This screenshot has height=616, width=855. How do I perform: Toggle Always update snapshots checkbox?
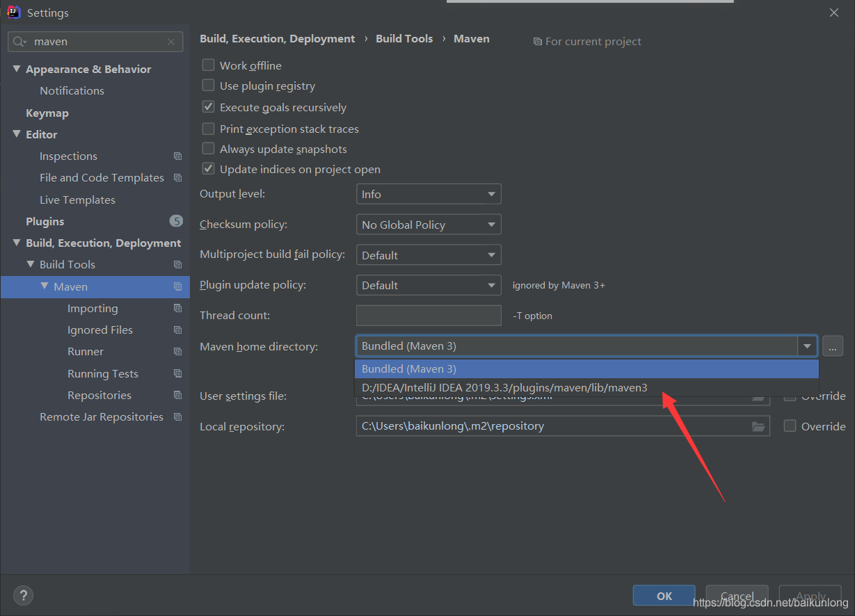point(208,149)
